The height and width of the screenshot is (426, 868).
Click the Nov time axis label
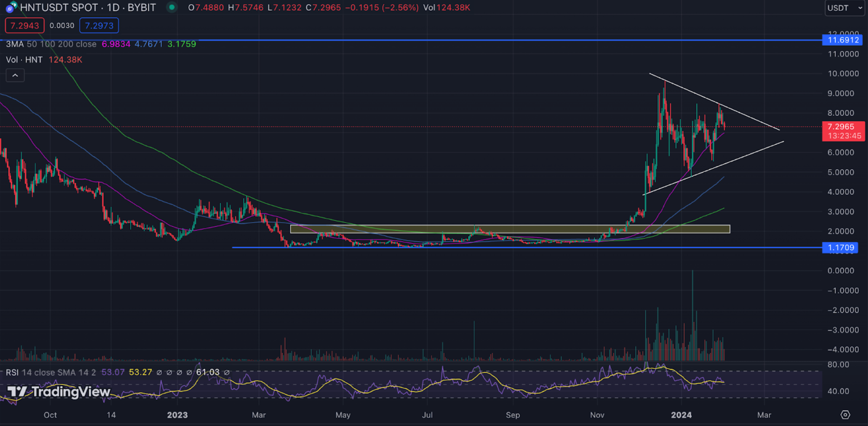click(597, 415)
